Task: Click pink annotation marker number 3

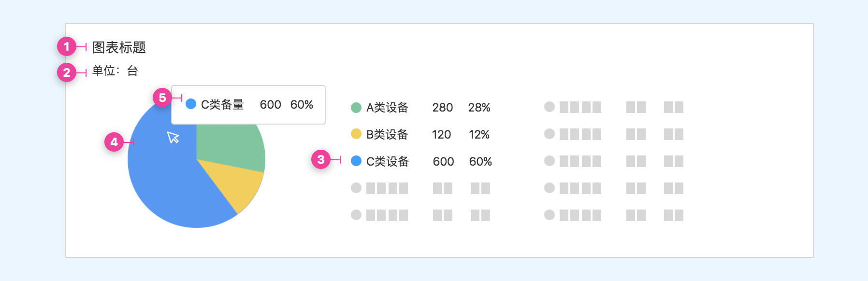Action: click(x=321, y=160)
